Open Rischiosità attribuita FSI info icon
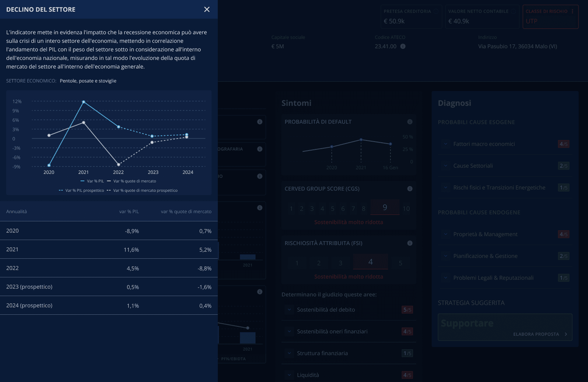 pyautogui.click(x=410, y=243)
